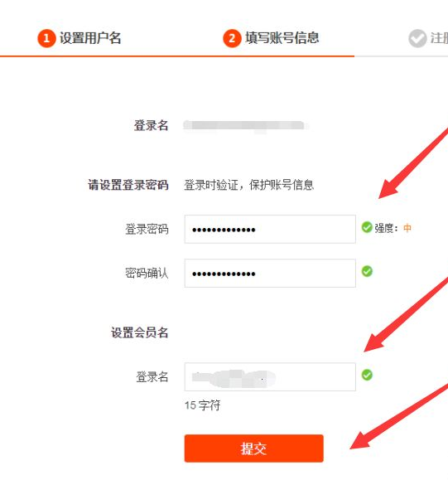Click the green check beside 强度

coord(367,227)
